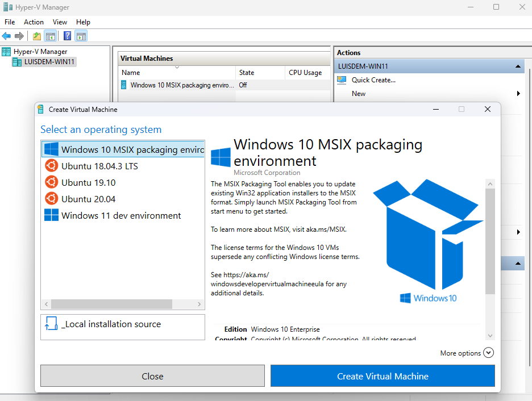The image size is (532, 401).
Task: Collapse the LUISDEM-WIN11 actions section
Action: (518, 66)
